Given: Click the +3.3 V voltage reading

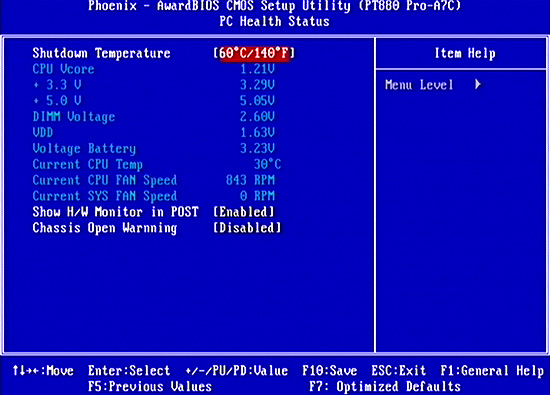Looking at the screenshot, I should coord(257,85).
